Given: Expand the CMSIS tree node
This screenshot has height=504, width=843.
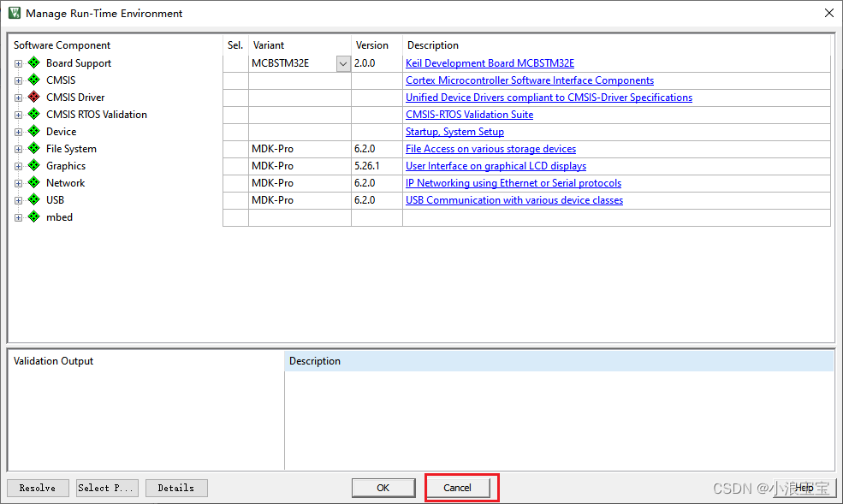Looking at the screenshot, I should [x=18, y=80].
